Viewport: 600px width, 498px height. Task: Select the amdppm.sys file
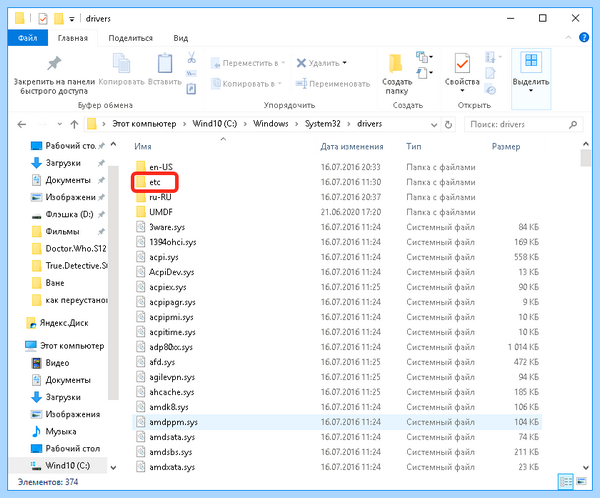(337, 422)
